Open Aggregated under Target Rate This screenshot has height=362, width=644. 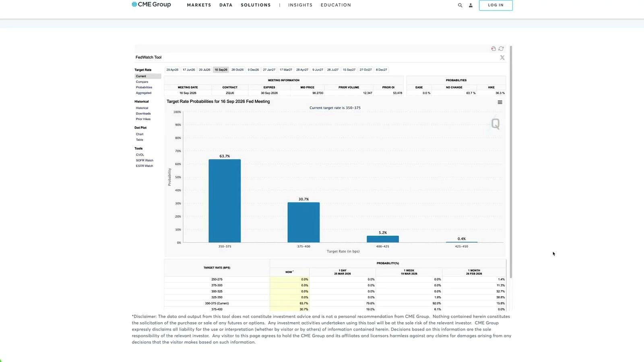click(x=144, y=93)
